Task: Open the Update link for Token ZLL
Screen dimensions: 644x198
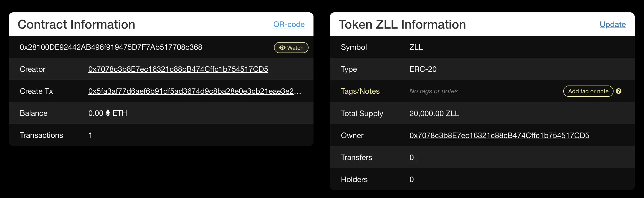Action: pyautogui.click(x=613, y=24)
